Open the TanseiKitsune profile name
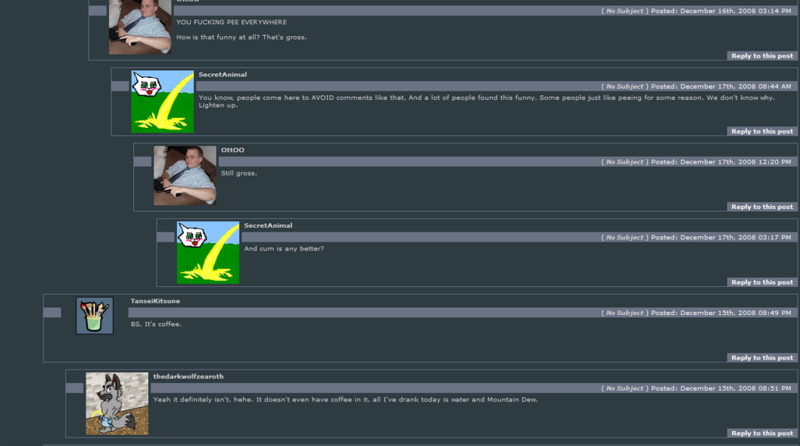 pyautogui.click(x=155, y=301)
